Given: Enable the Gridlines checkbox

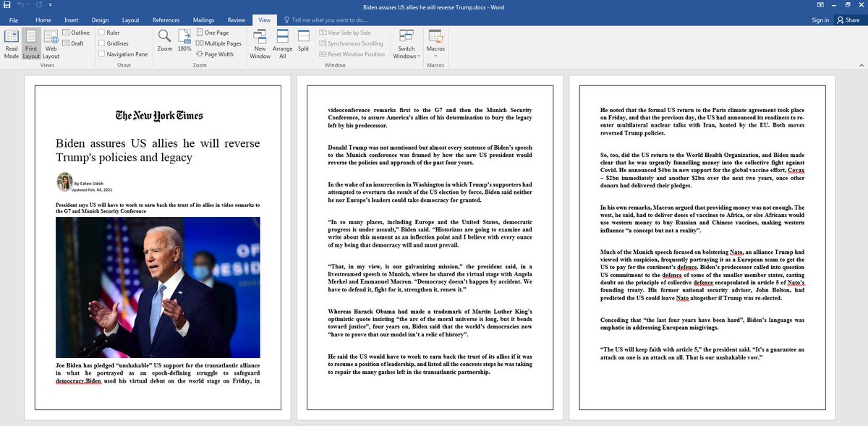Looking at the screenshot, I should coord(112,43).
